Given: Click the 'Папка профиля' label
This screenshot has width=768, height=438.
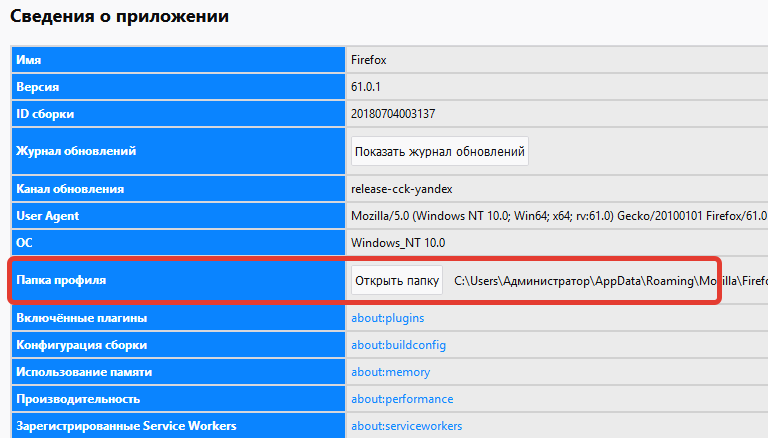Looking at the screenshot, I should click(61, 280).
